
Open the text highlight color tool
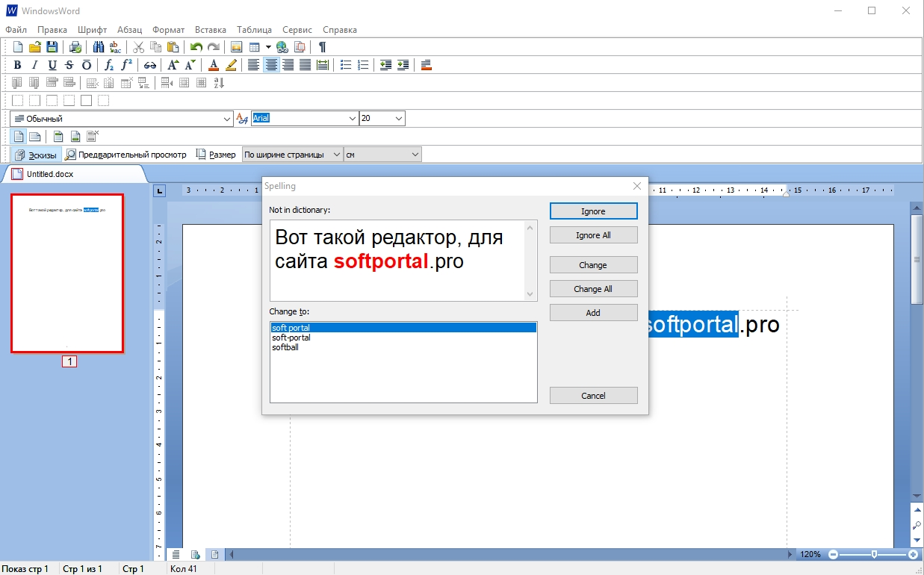(231, 65)
